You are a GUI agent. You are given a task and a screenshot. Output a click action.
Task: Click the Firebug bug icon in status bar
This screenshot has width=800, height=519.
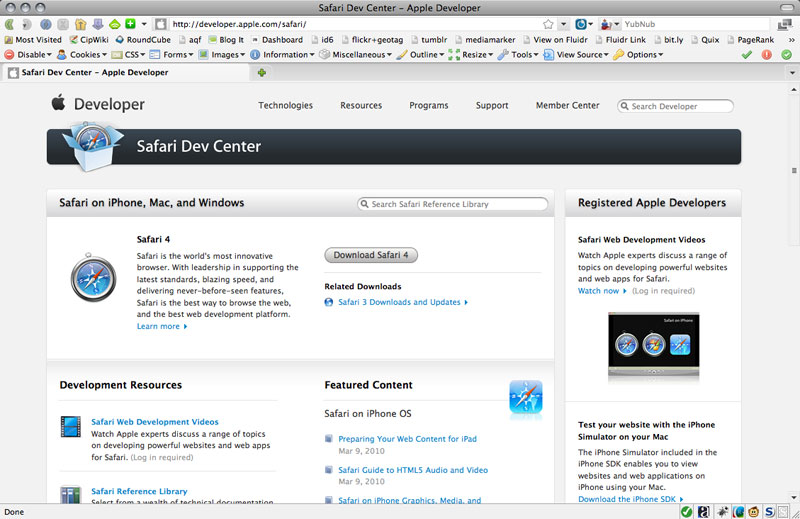pos(720,512)
